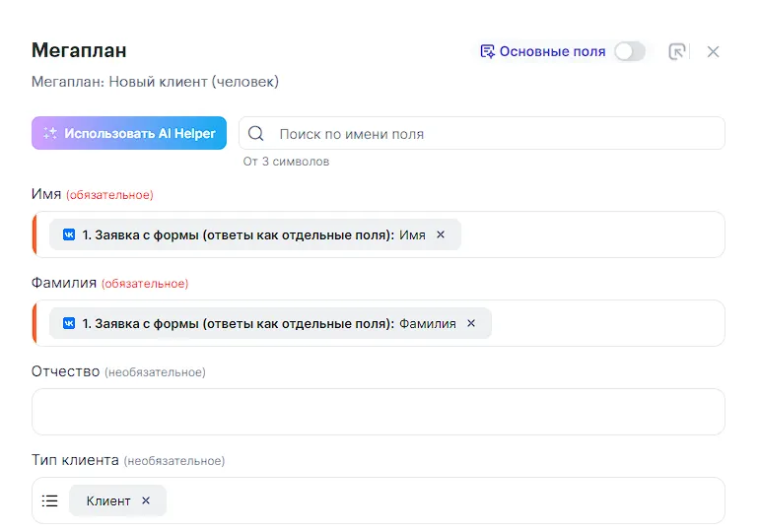This screenshot has width=760, height=532.
Task: Remove the Клиент chip
Action: point(146,500)
